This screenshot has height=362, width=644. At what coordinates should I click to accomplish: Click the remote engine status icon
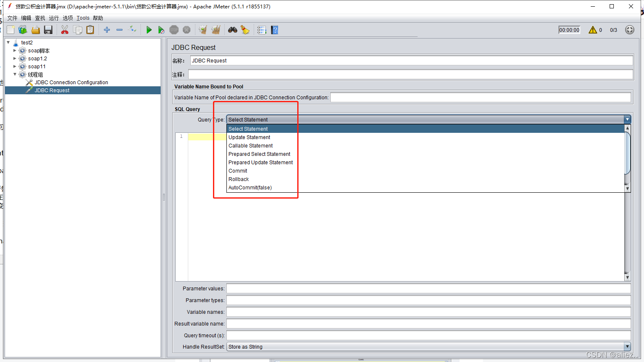click(629, 30)
